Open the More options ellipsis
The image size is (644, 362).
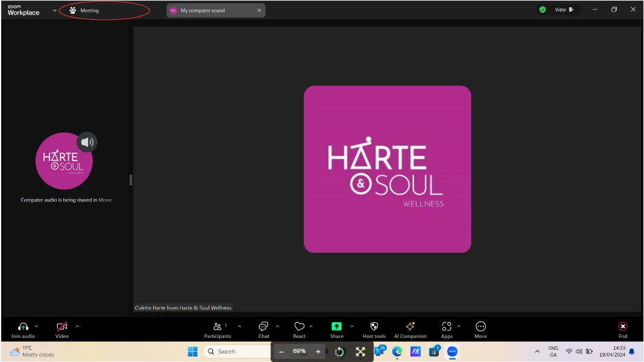click(480, 326)
